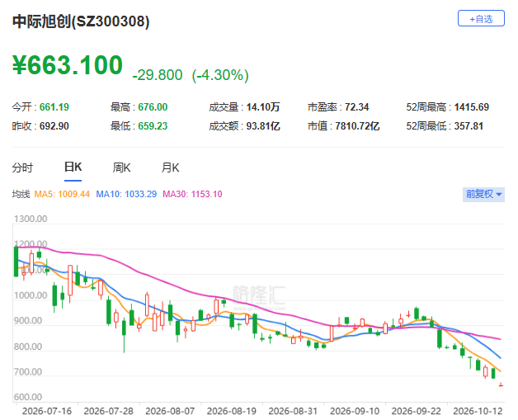This screenshot has width=518, height=420.
Task: Click the 2026-08-19 date label
Action: pyautogui.click(x=232, y=411)
